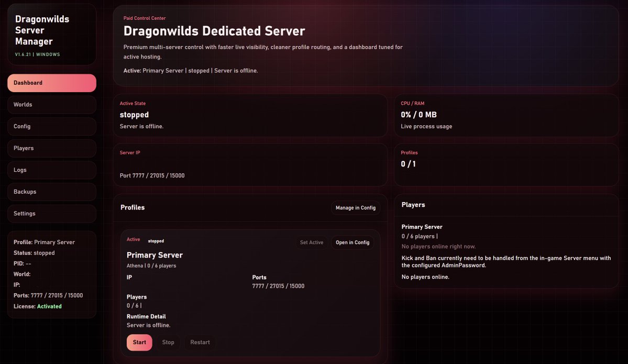Click the '0 / 6 |' players value in profile card
This screenshot has width=628, height=364.
[x=134, y=306]
